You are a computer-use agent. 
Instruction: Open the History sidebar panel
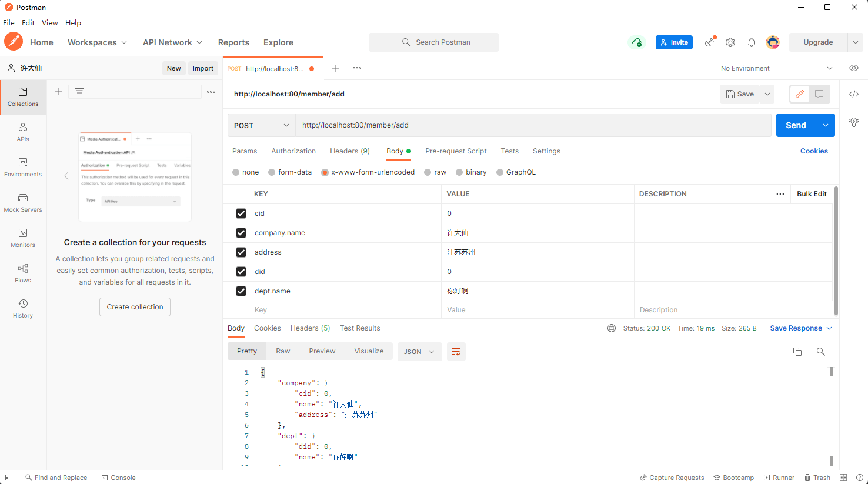pos(23,309)
